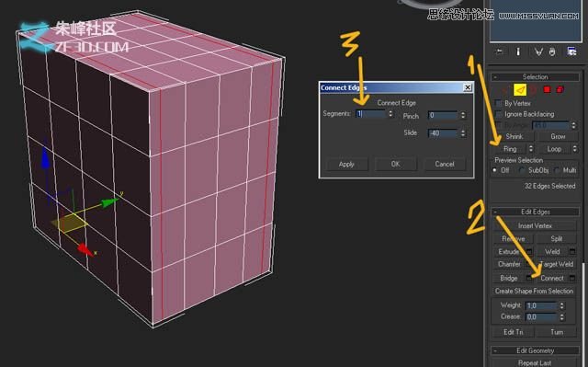This screenshot has height=367, width=588.
Task: Click Apply in Connect Edges dialog
Action: 346,164
